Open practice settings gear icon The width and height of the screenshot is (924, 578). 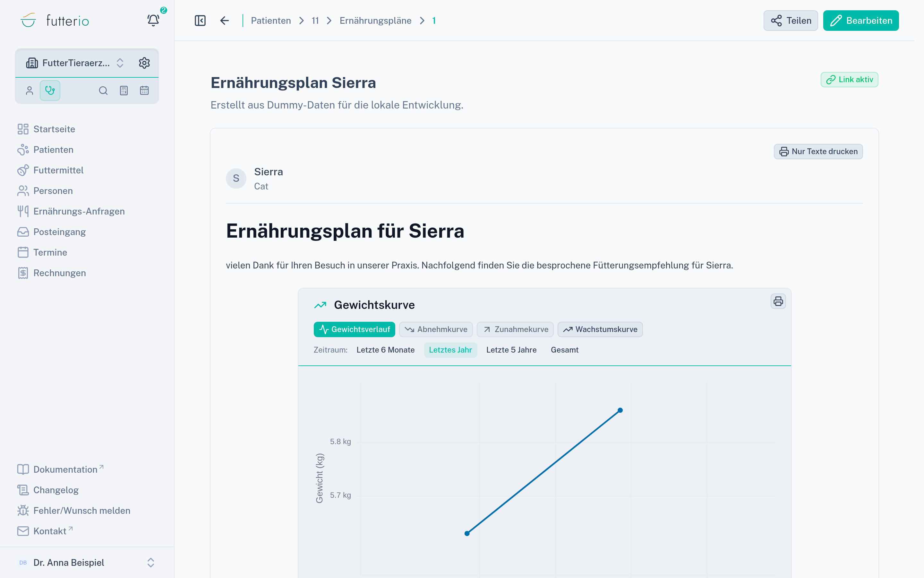coord(144,63)
